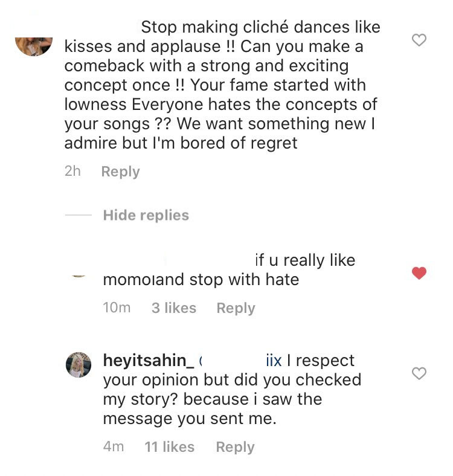453x476 pixels.
Task: Tap the "message you sent me" comment text
Action: pyautogui.click(x=189, y=419)
